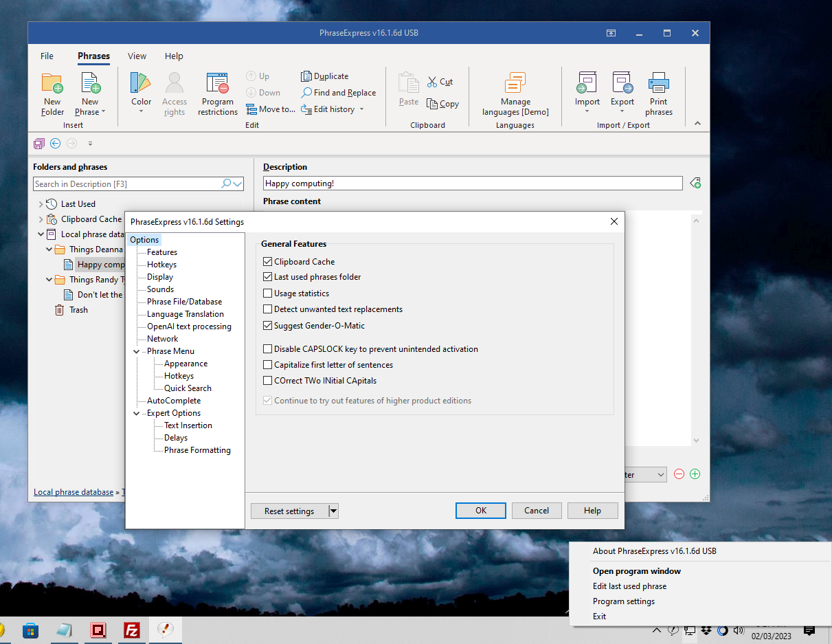This screenshot has width=832, height=644.
Task: Click the New Folder ribbon icon
Action: pos(52,84)
